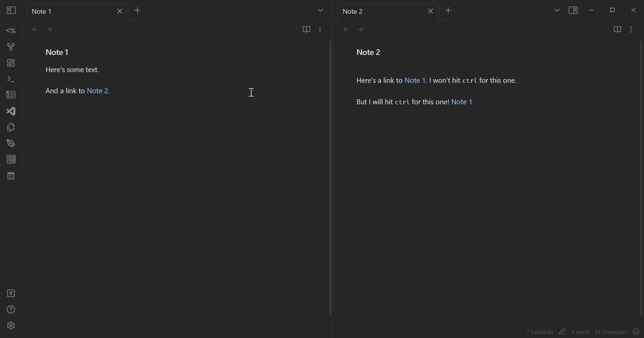Collapse the left sidebar panel

tap(11, 10)
